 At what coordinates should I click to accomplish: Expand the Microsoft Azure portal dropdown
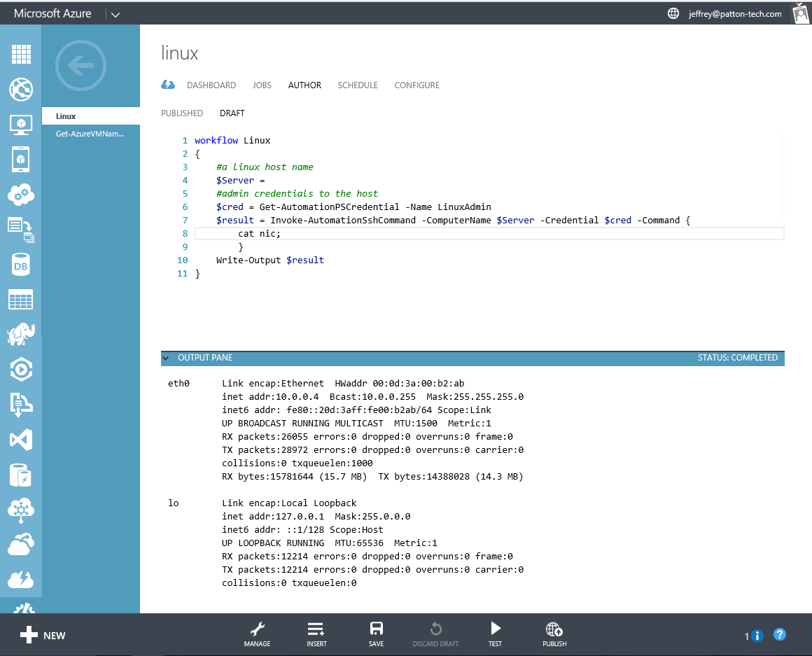pyautogui.click(x=115, y=14)
